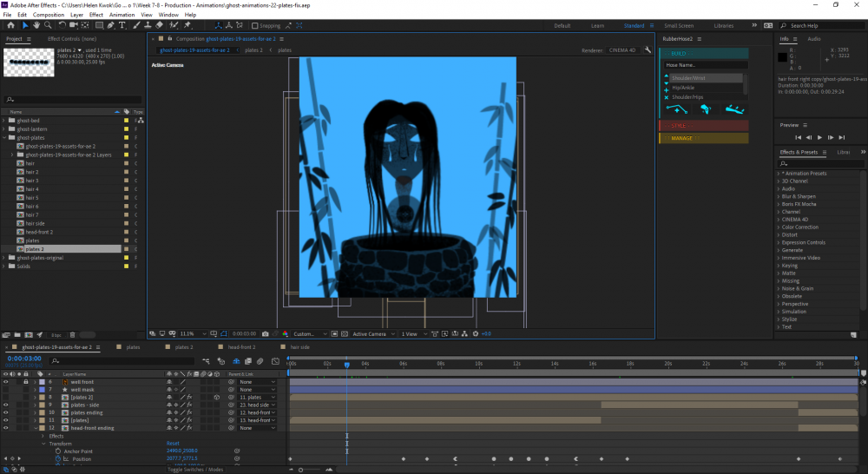Select the Zoom tool magnifier
The width and height of the screenshot is (868, 474).
coord(48,25)
